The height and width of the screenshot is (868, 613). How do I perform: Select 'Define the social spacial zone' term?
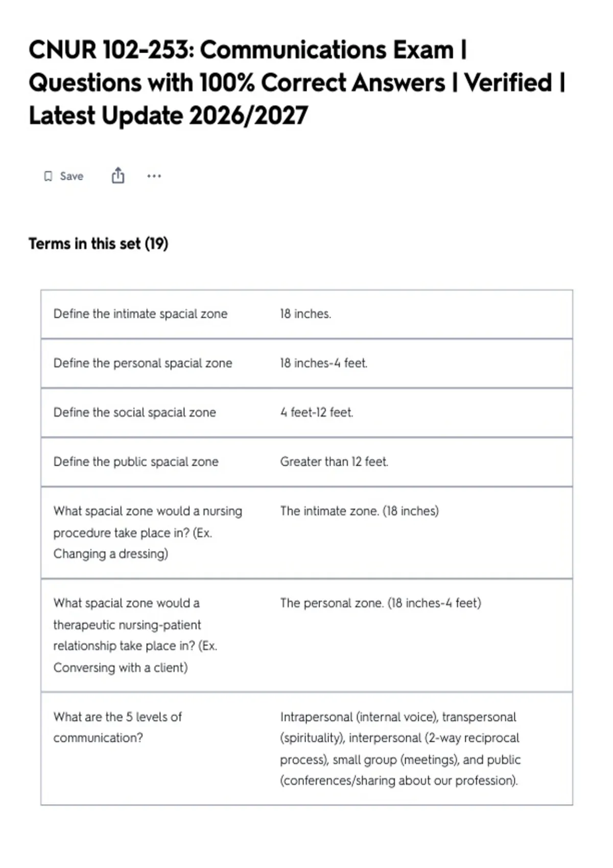(x=135, y=412)
